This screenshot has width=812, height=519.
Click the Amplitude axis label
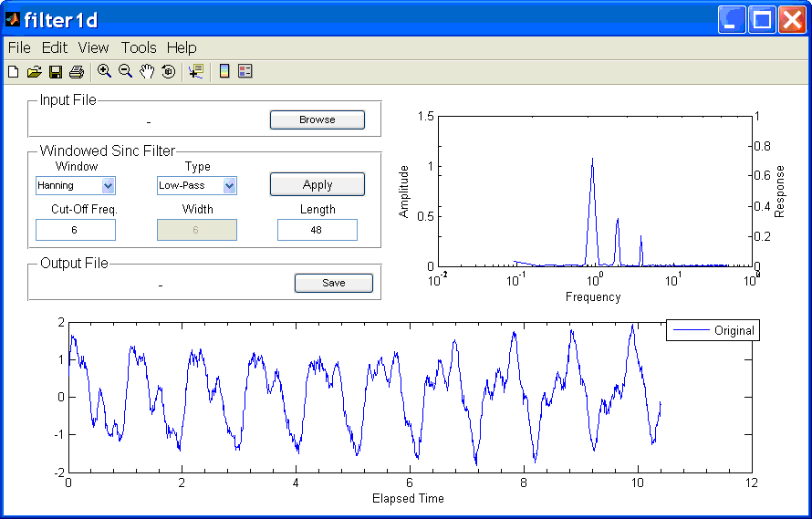404,192
